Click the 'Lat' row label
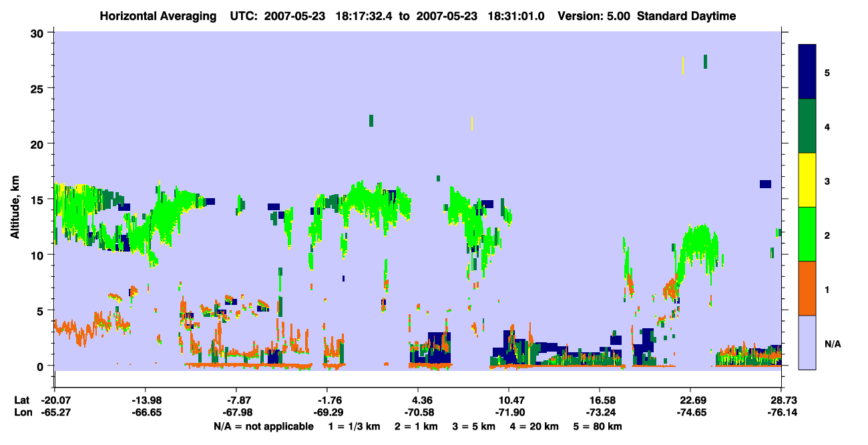This screenshot has height=445, width=868. (x=22, y=400)
